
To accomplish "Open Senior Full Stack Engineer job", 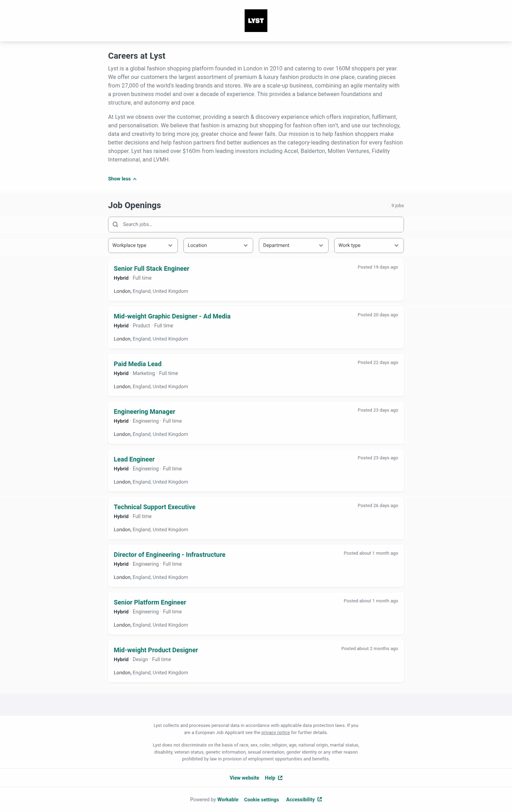I will coord(151,269).
